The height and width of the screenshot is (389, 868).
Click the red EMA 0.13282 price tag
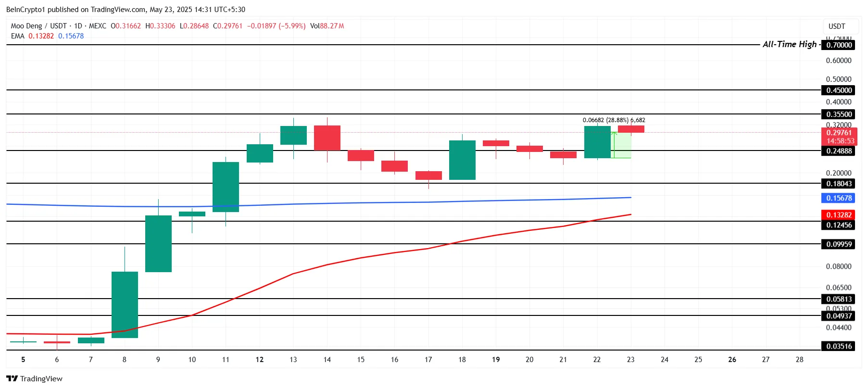(838, 215)
